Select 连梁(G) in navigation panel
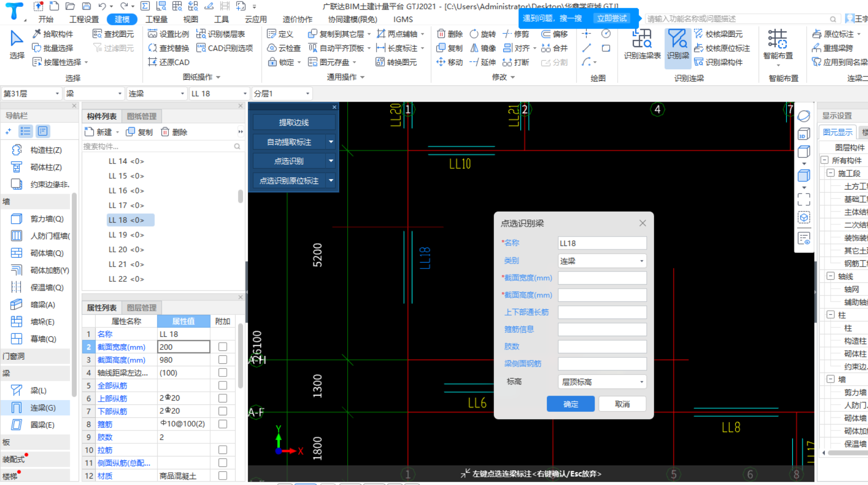Viewport: 868px width, 485px height. click(35, 407)
